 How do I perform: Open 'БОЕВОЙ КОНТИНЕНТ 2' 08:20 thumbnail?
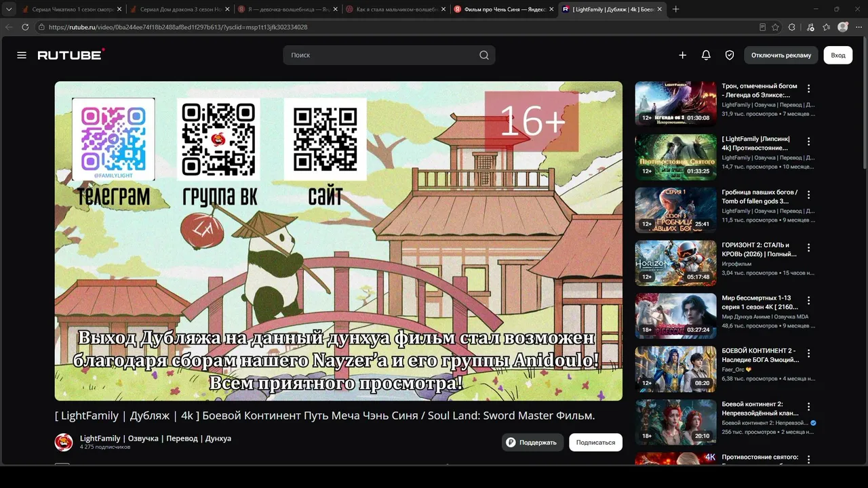coord(675,369)
